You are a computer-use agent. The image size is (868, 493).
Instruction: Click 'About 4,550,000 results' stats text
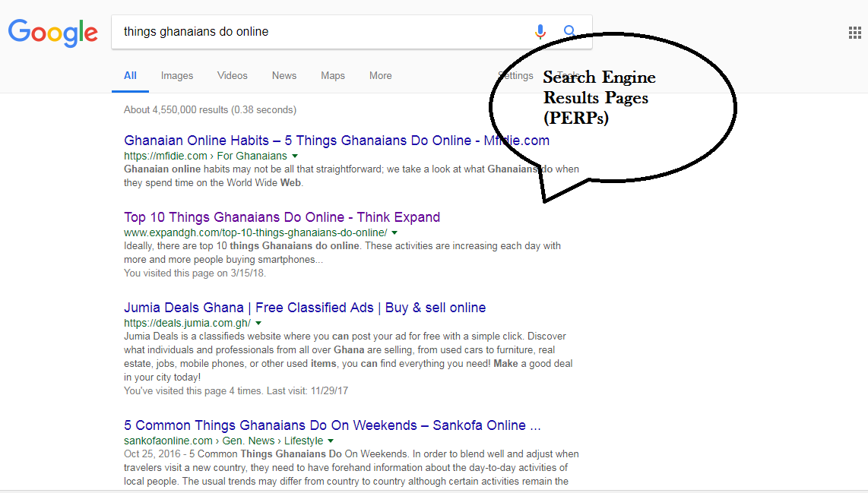click(210, 109)
